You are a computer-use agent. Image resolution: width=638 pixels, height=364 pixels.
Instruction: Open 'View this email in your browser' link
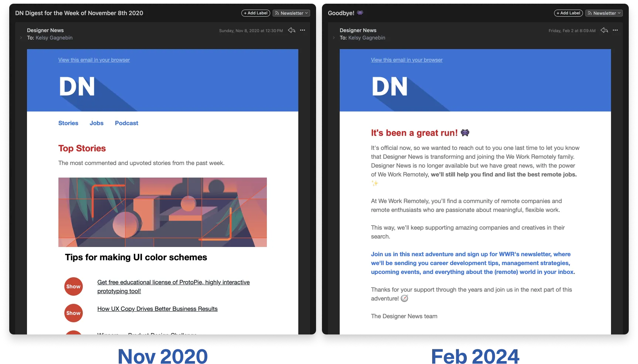point(94,59)
